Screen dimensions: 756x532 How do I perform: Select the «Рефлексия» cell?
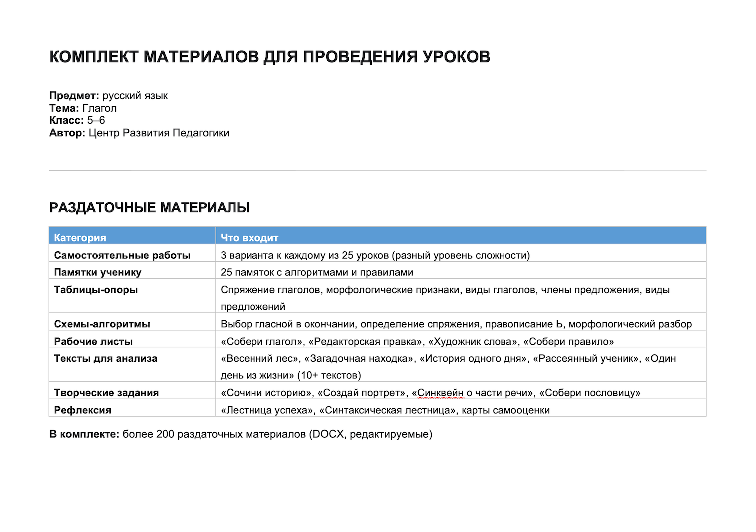(132, 408)
